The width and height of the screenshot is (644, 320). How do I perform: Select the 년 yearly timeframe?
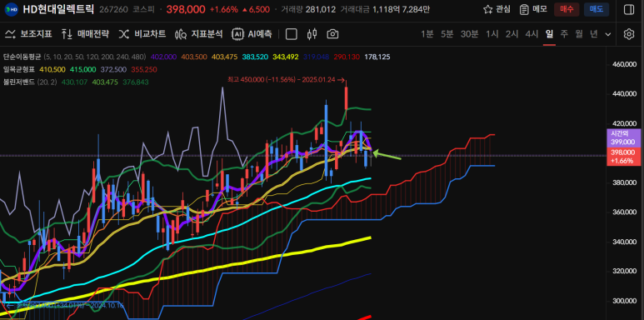pyautogui.click(x=593, y=34)
